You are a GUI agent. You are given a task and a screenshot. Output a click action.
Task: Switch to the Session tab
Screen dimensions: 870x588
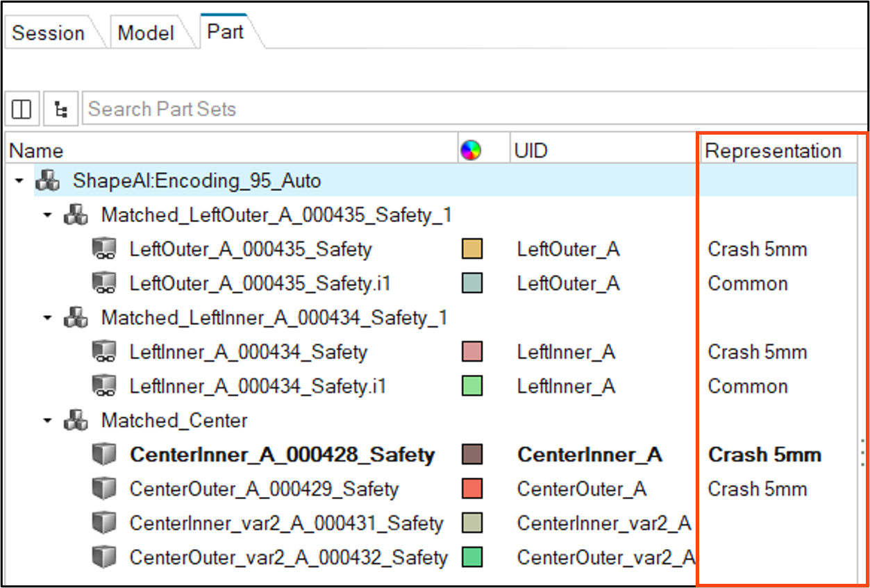(49, 33)
